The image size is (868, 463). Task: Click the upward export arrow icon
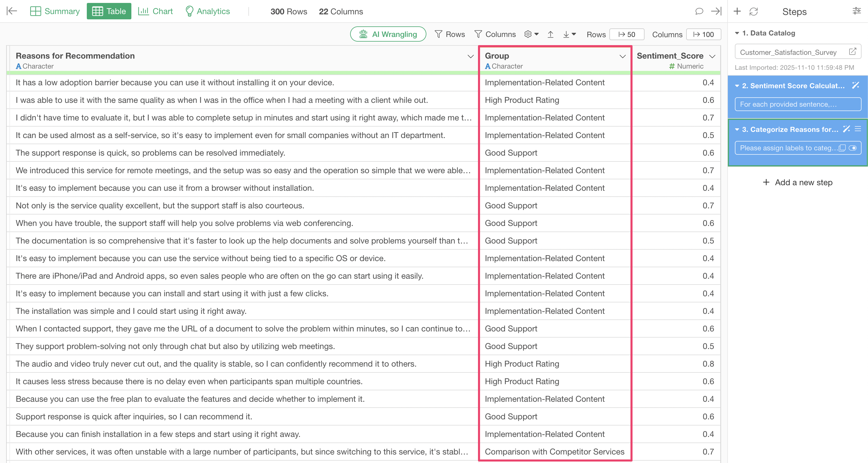point(551,34)
